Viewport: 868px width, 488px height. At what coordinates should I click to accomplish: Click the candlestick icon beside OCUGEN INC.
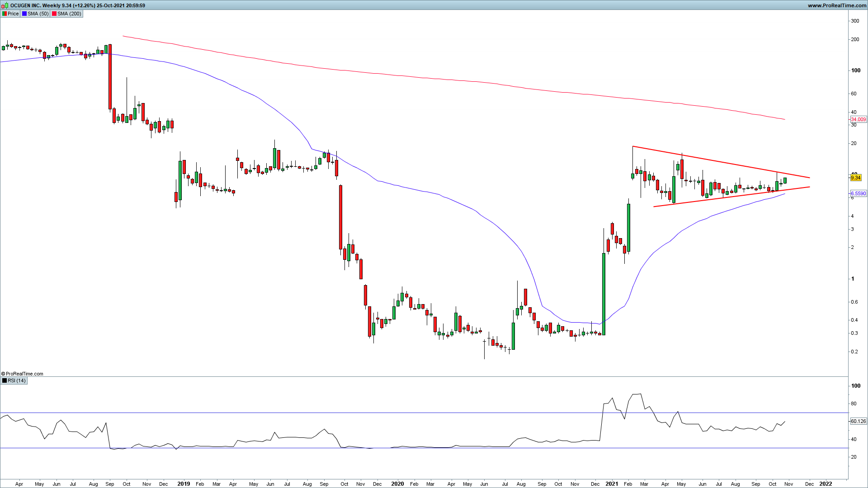point(5,6)
